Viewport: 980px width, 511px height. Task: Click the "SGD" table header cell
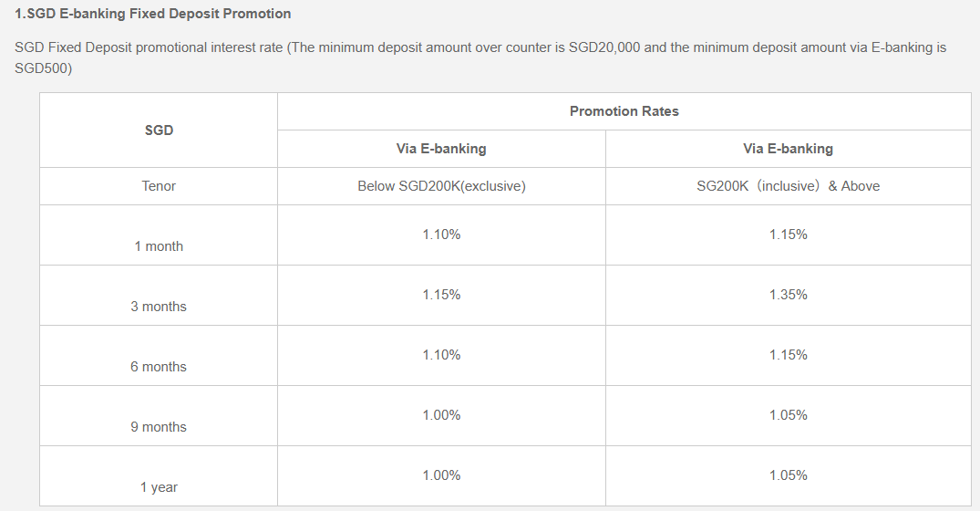click(159, 130)
